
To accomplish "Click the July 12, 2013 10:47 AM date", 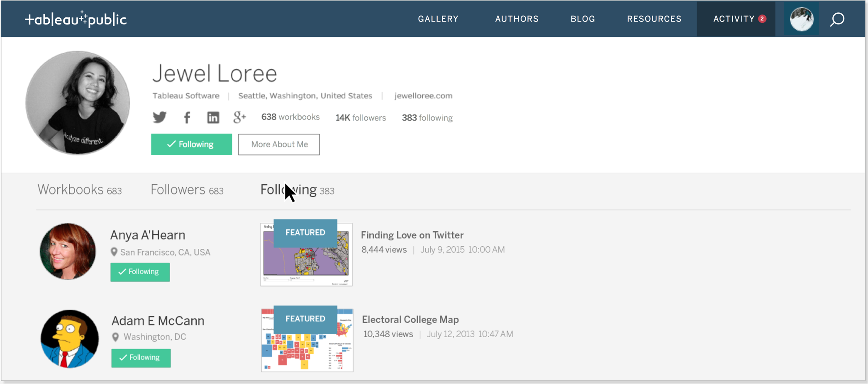I will click(470, 334).
